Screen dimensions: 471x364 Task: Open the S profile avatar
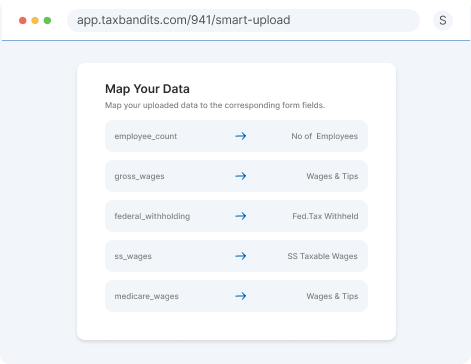pos(443,20)
